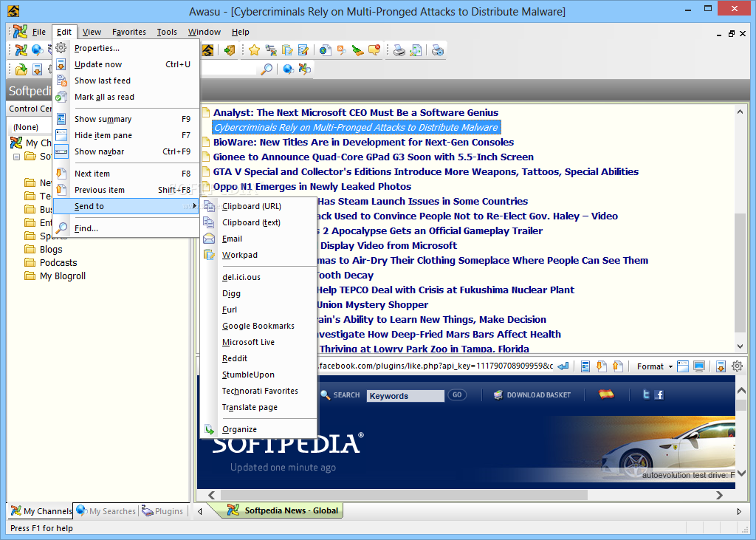Screen dimensions: 756x540
Task: Click the exit door toolbar icon
Action: 230,50
